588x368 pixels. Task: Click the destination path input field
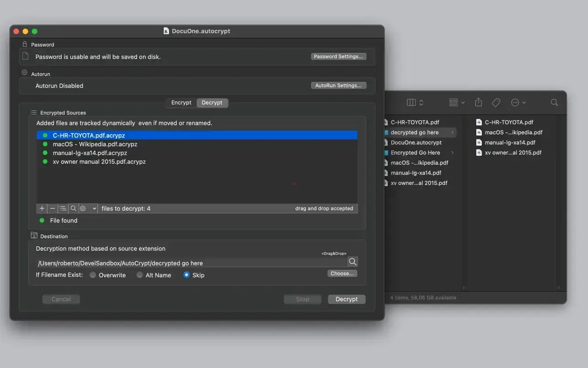tap(192, 263)
